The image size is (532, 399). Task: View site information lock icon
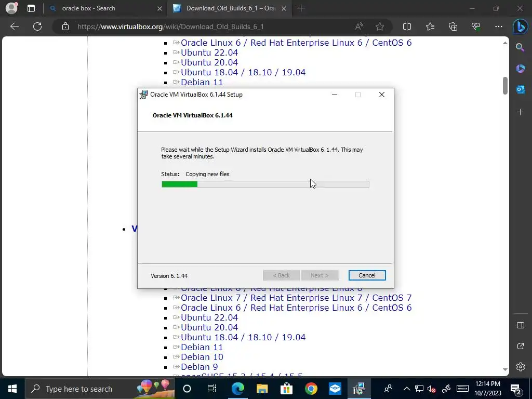point(65,26)
